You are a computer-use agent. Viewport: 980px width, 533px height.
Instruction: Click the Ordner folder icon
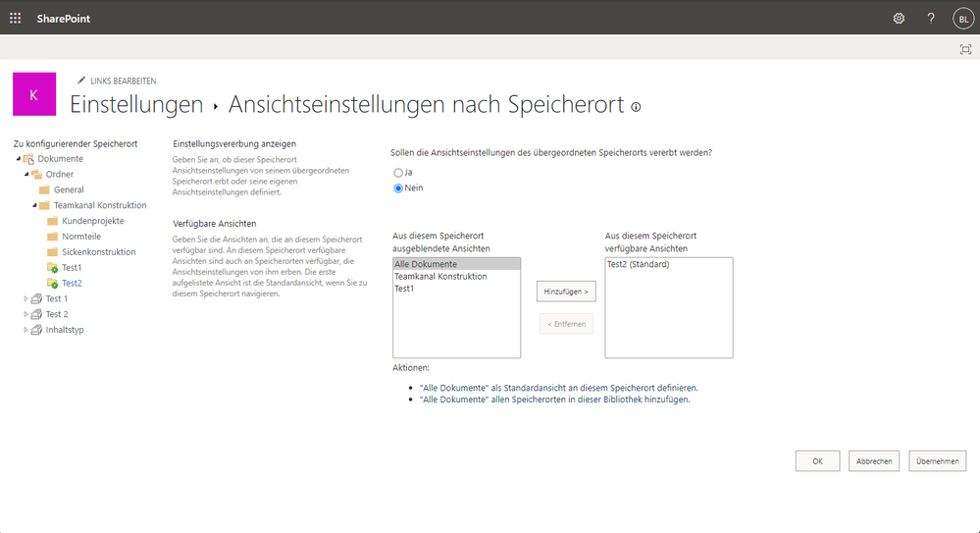pos(37,174)
